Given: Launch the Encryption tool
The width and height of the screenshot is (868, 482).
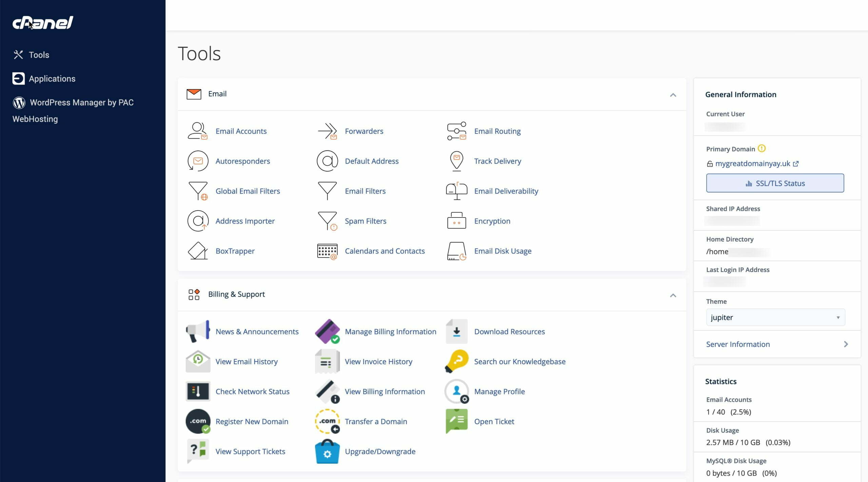Looking at the screenshot, I should point(492,221).
